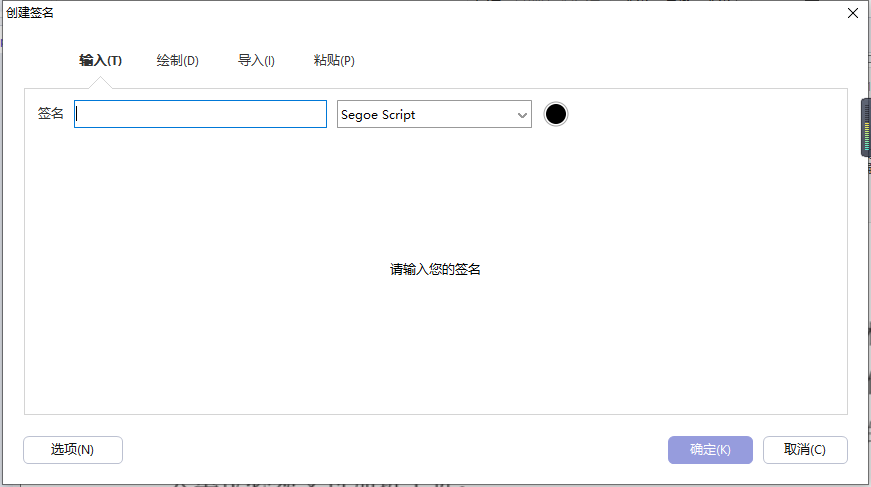
Task: Click the 选项(N) options button
Action: point(73,450)
